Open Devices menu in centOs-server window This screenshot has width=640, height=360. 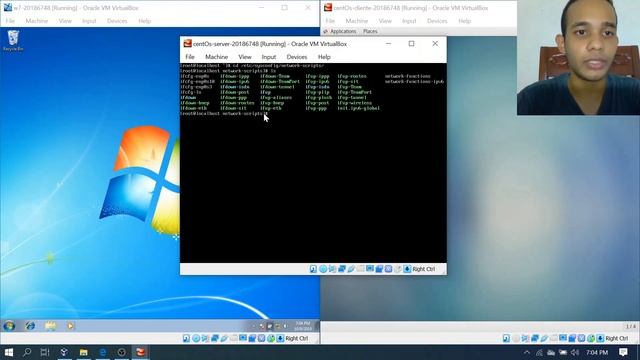[297, 57]
